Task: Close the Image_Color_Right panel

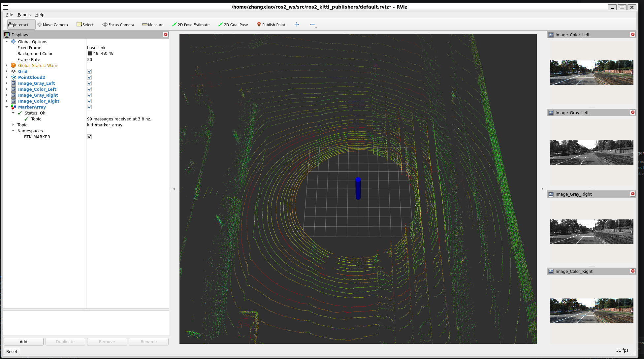Action: [632, 271]
